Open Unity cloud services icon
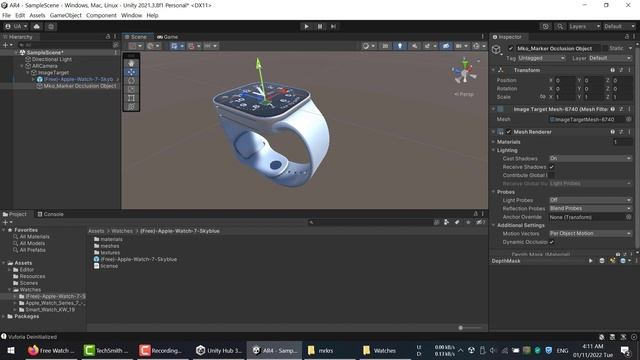 click(x=36, y=27)
